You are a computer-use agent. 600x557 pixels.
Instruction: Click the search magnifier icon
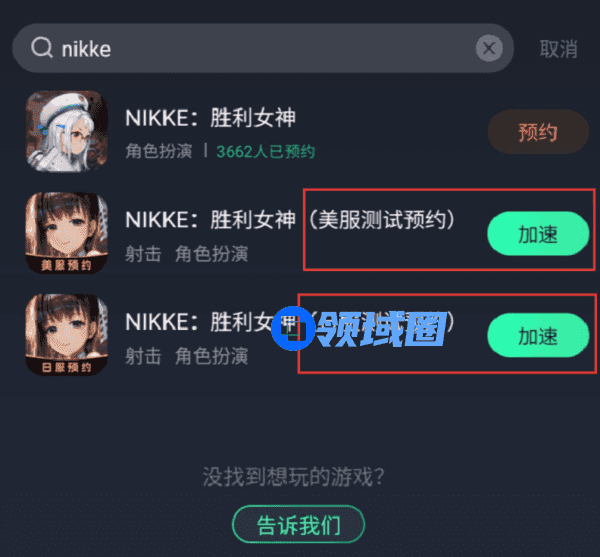(42, 48)
